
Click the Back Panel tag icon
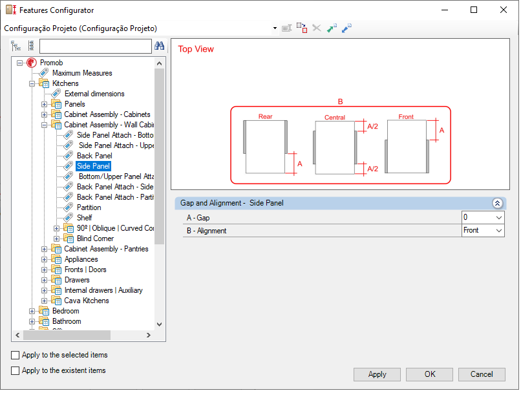tap(69, 156)
